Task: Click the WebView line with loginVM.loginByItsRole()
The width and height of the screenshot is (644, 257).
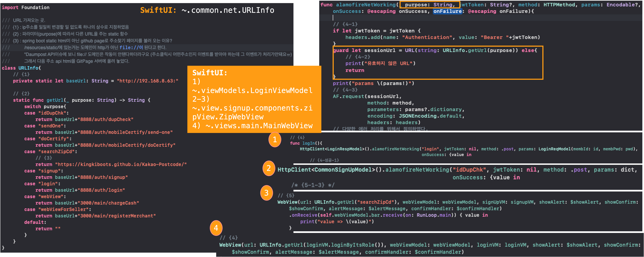Action: 430,245
